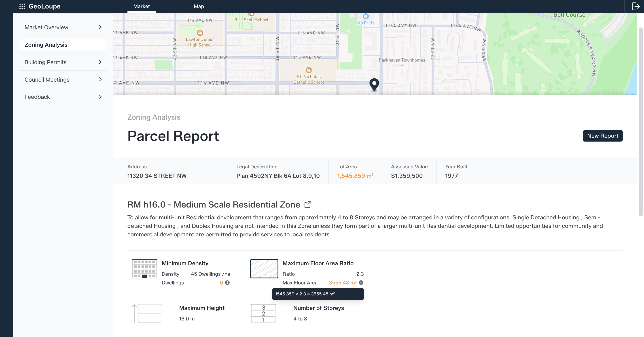Screen dimensions: 644x337
Task: Select Zoning Analysis in the sidebar
Action: coord(63,45)
